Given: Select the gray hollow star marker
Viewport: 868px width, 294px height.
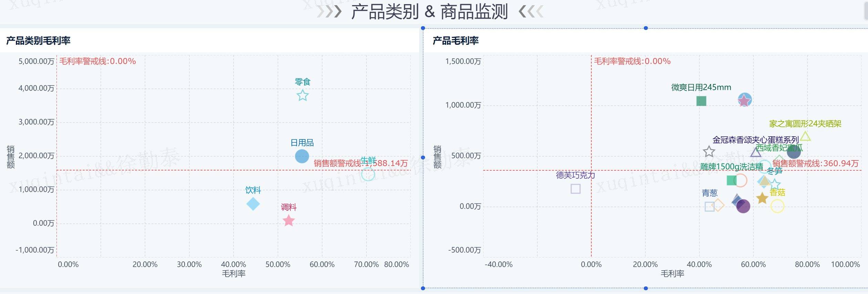Looking at the screenshot, I should pos(709,151).
